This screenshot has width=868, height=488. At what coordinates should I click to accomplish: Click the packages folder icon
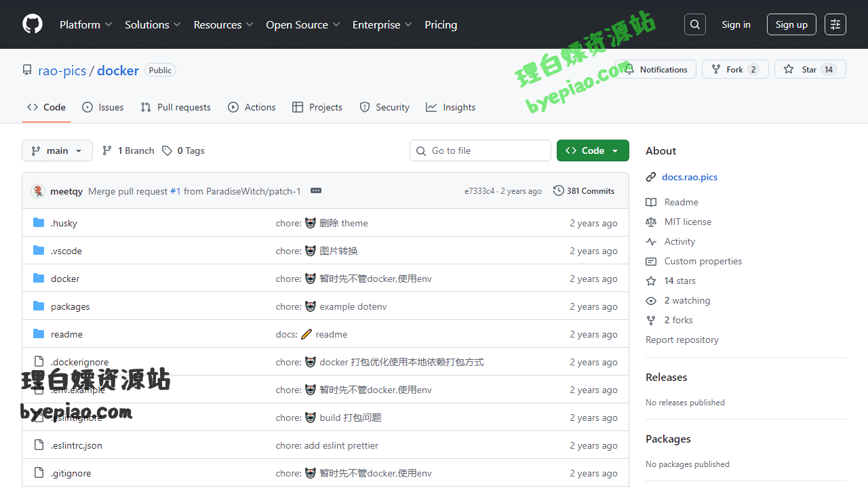pyautogui.click(x=39, y=306)
